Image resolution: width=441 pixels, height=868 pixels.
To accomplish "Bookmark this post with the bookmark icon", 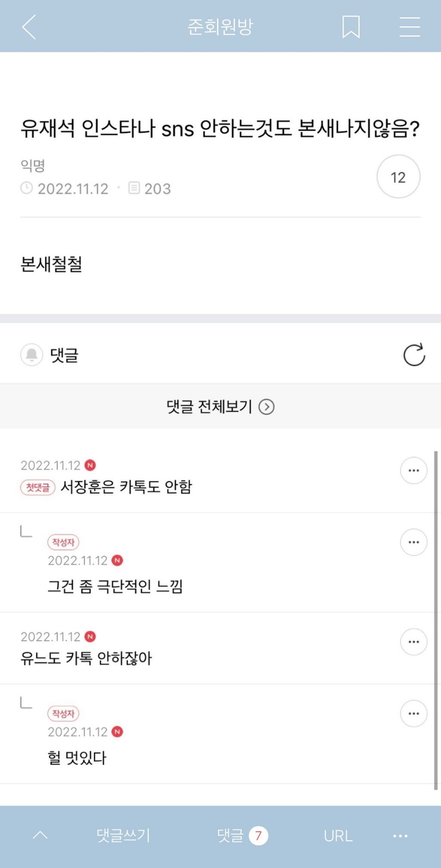I will 351,27.
